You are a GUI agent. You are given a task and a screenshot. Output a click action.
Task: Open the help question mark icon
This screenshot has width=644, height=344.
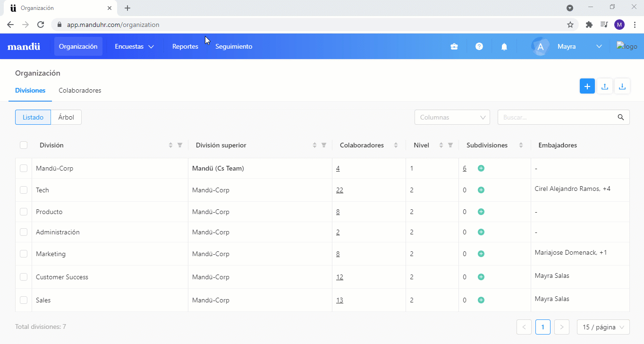pyautogui.click(x=479, y=46)
